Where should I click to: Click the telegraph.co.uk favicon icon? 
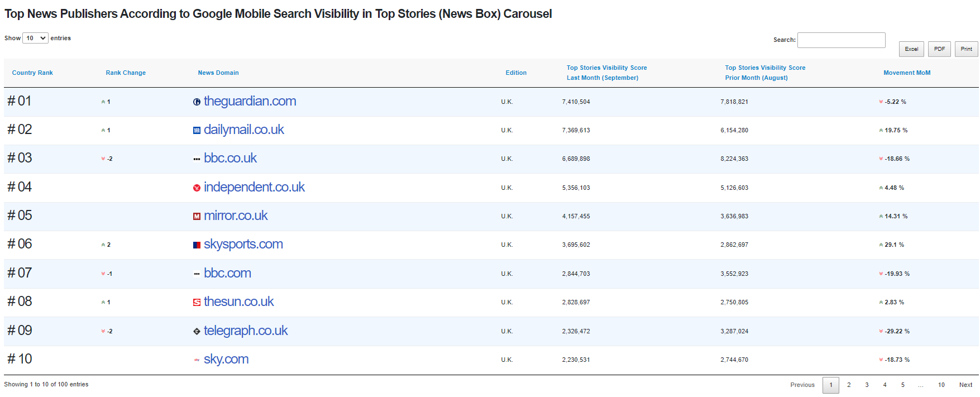pos(197,331)
